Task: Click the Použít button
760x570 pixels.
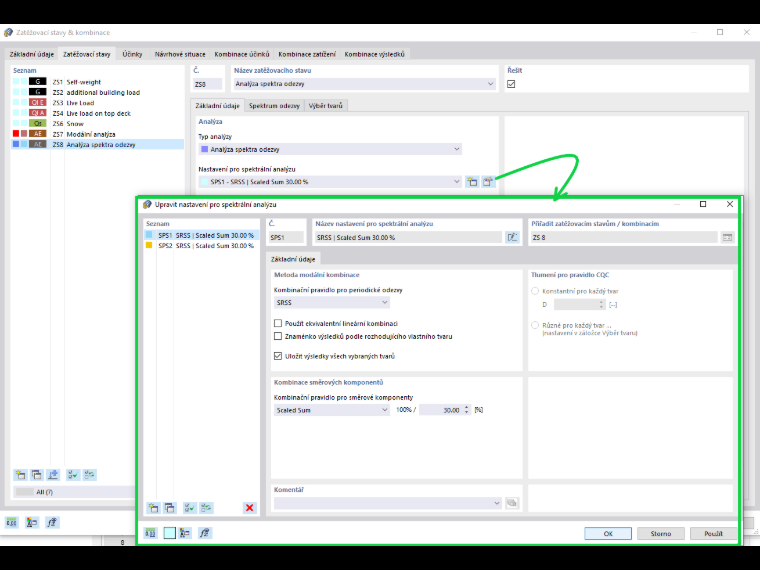Action: pos(713,533)
